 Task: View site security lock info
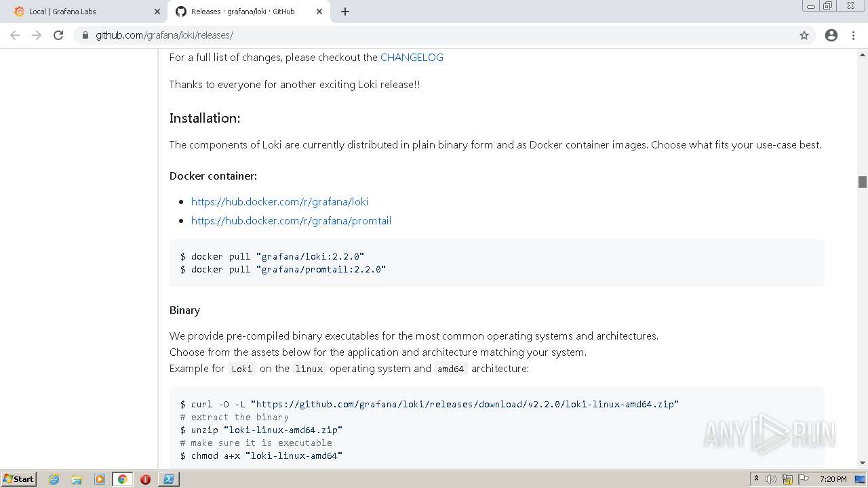pyautogui.click(x=85, y=35)
